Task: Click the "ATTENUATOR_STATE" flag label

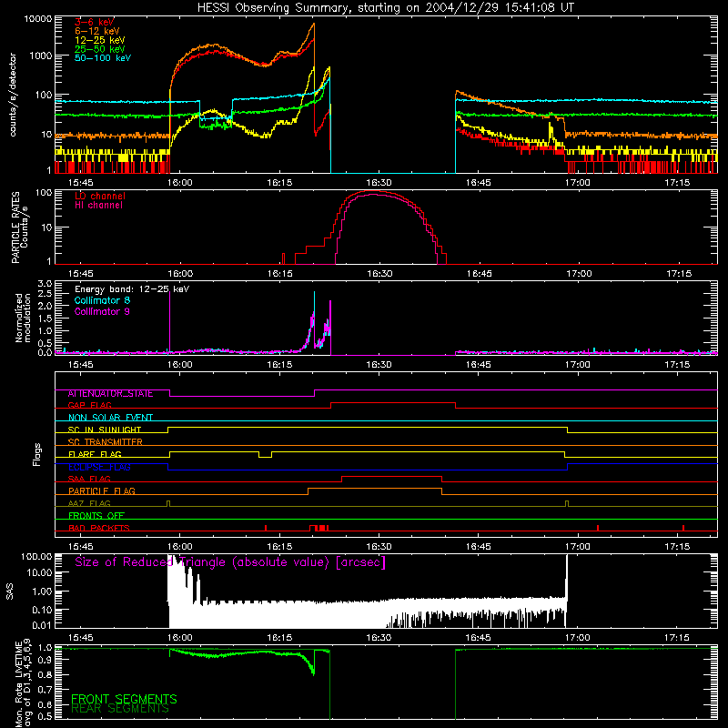Action: pos(110,394)
